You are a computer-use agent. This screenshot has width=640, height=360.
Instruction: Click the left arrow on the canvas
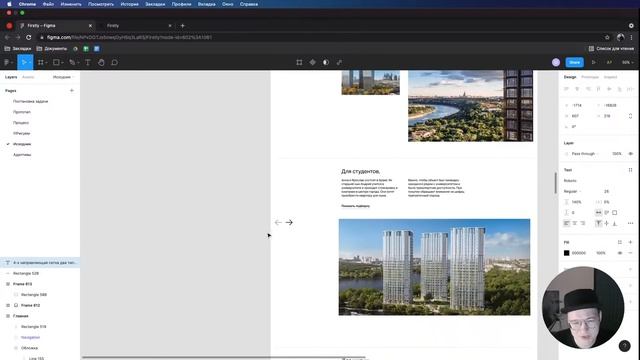[278, 222]
